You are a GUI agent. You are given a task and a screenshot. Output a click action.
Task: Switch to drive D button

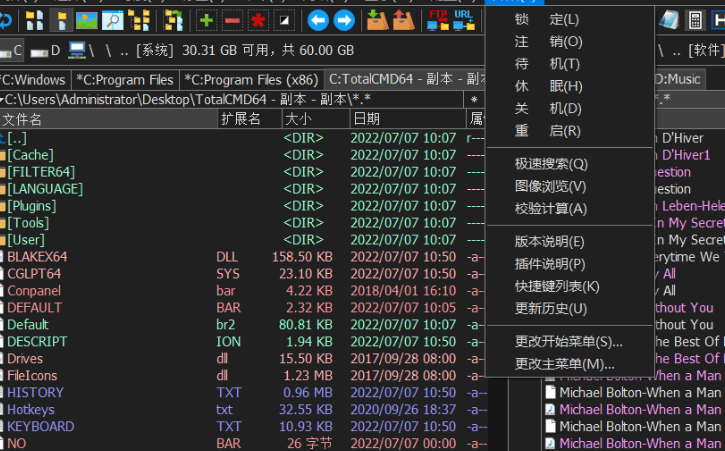coord(45,50)
